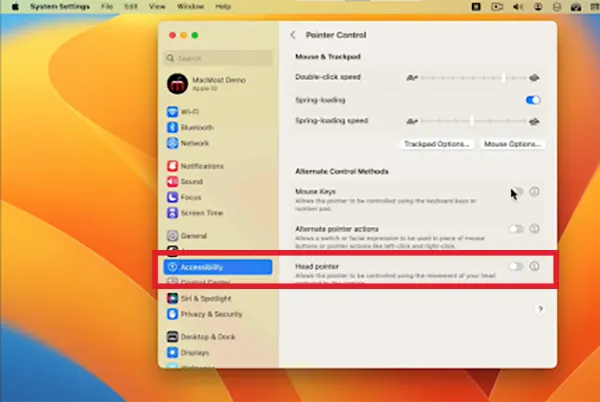The width and height of the screenshot is (600, 402).
Task: Click the Pointer Control title text
Action: (x=336, y=35)
